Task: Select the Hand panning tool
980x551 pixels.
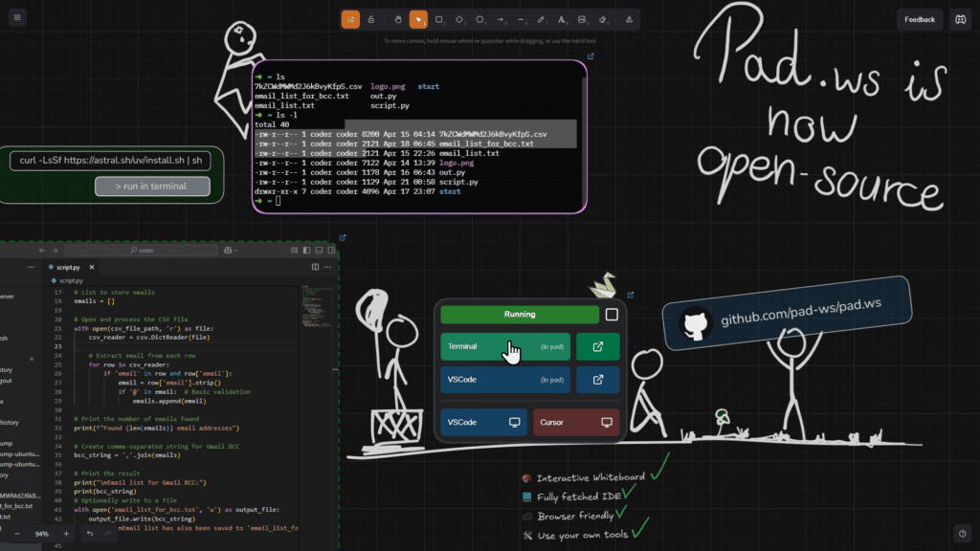Action: (x=398, y=19)
